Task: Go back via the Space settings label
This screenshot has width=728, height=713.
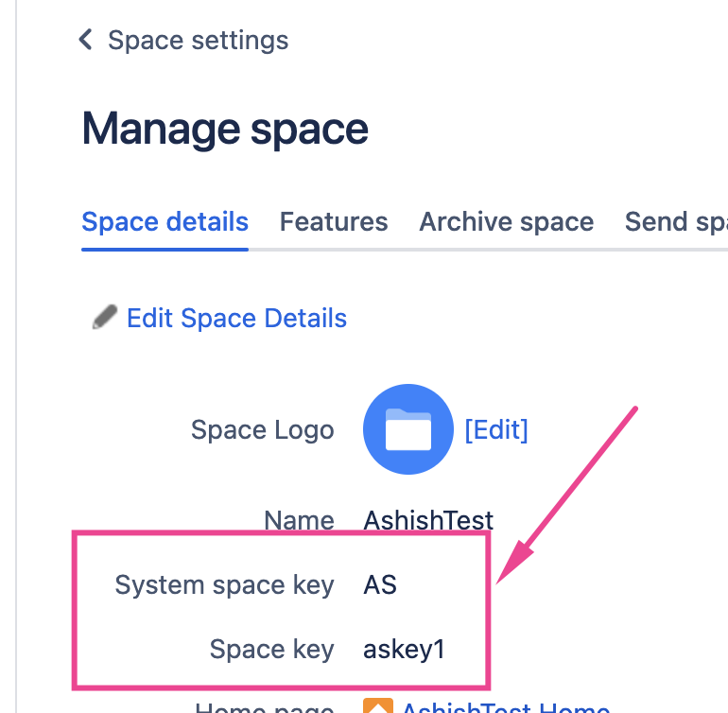Action: pyautogui.click(x=199, y=40)
